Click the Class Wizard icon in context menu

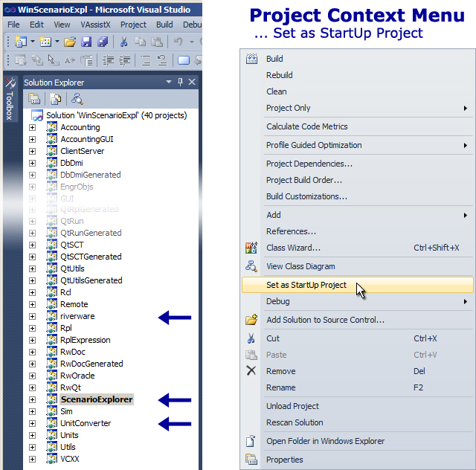coord(251,248)
